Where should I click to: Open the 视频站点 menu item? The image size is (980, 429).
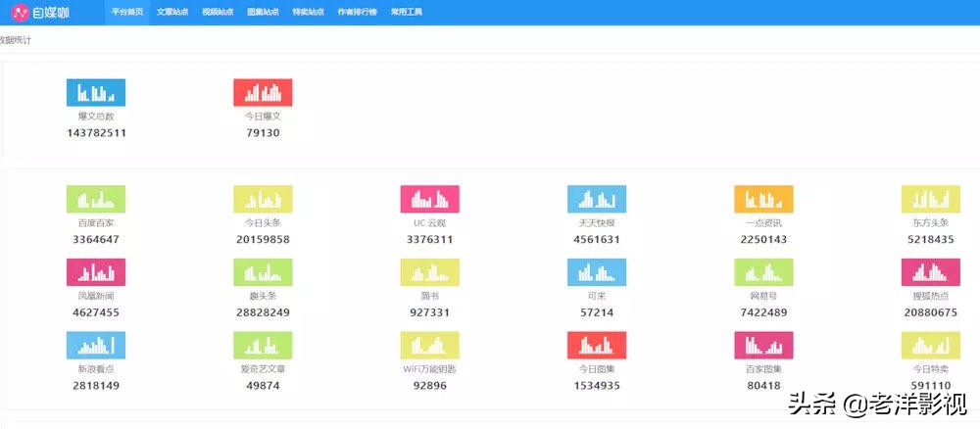(218, 12)
